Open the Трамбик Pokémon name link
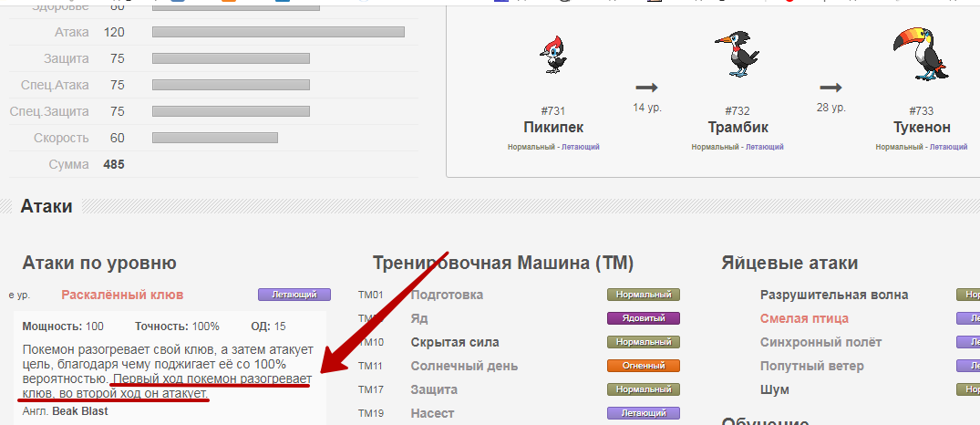Image resolution: width=980 pixels, height=425 pixels. (738, 128)
